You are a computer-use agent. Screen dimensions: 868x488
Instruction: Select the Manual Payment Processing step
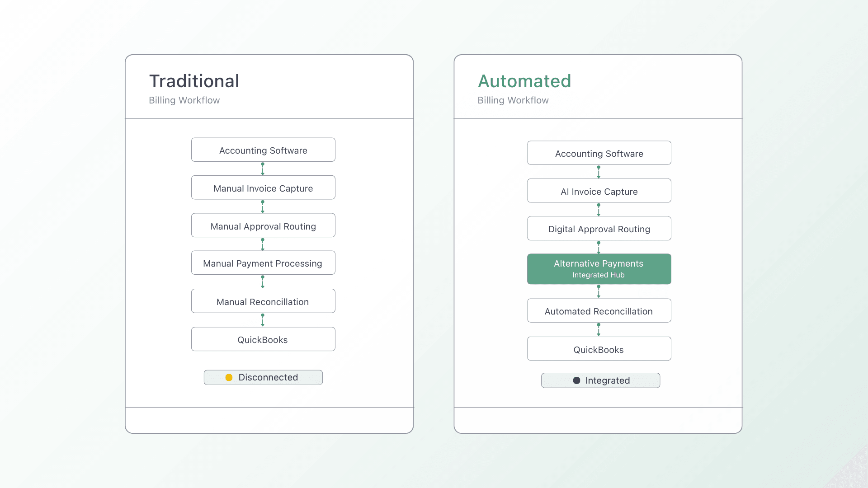[x=263, y=263]
